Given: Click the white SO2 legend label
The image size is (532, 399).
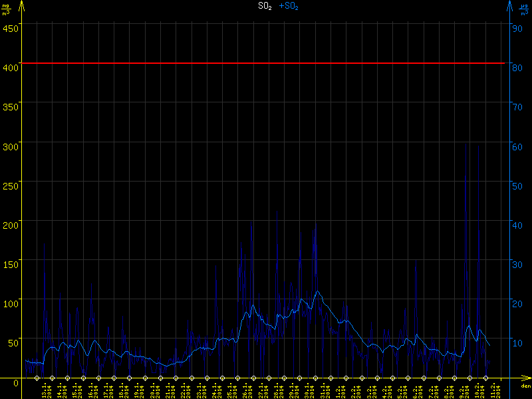Looking at the screenshot, I should click(x=265, y=6).
